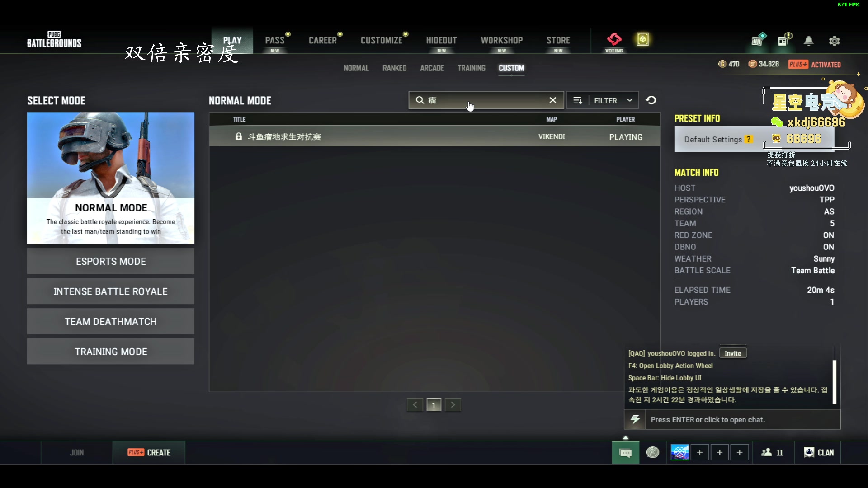Switch to the Customize tab
Screen dimensions: 868x488
(x=382, y=41)
